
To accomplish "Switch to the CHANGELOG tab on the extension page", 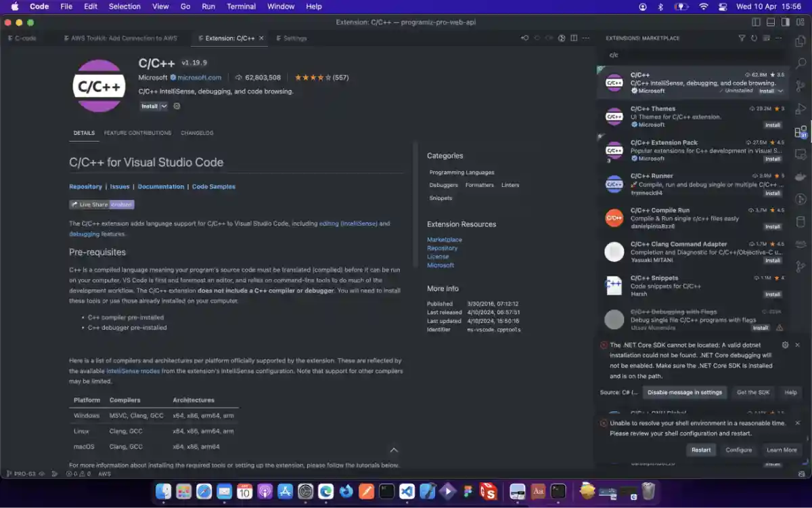I will [x=196, y=133].
